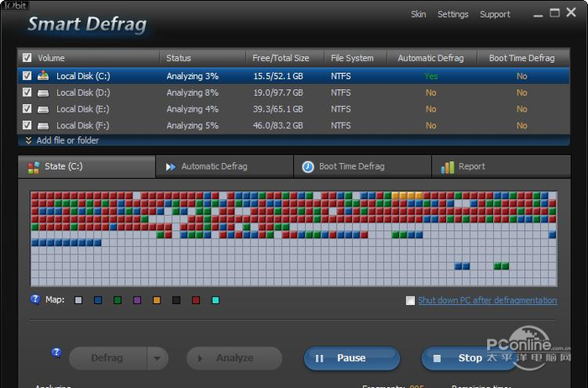The width and height of the screenshot is (588, 388).
Task: Click the black map legend swatch
Action: (x=176, y=301)
